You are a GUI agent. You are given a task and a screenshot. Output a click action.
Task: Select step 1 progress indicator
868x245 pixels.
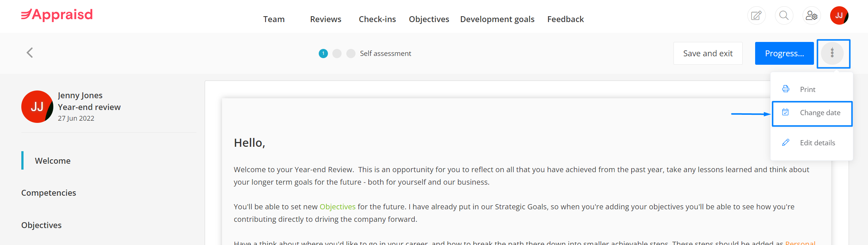point(323,53)
